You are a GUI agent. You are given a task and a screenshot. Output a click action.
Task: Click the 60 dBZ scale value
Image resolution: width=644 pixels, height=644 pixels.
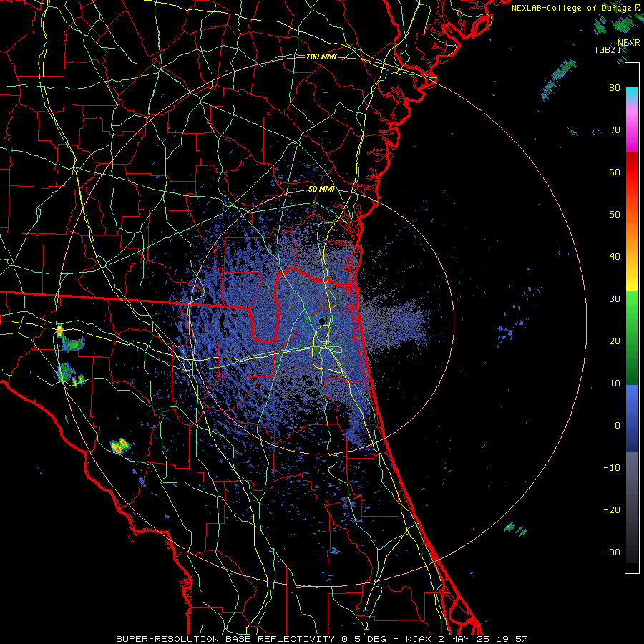tap(615, 172)
